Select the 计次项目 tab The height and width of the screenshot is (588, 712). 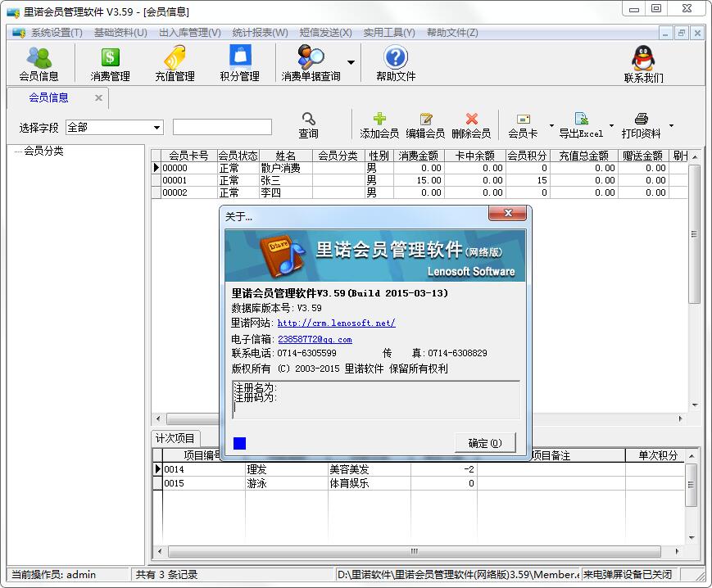pos(175,438)
